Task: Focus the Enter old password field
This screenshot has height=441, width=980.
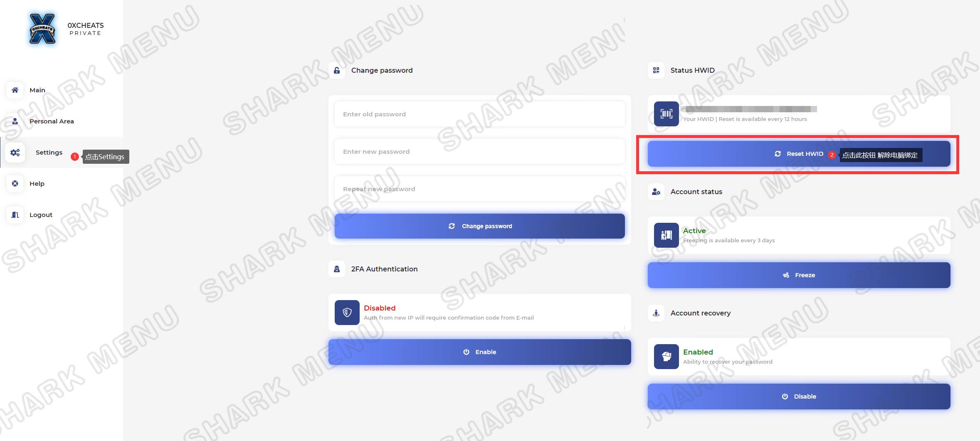Action: point(479,114)
